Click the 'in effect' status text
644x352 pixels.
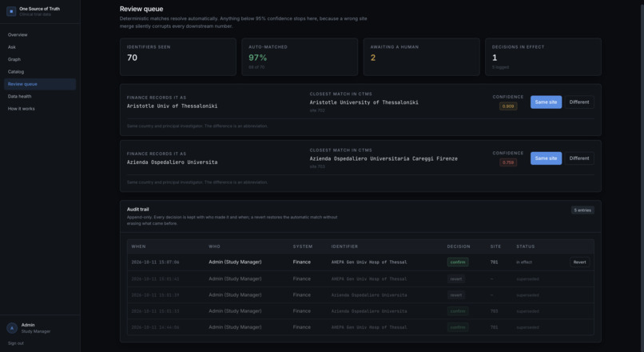[x=524, y=262]
